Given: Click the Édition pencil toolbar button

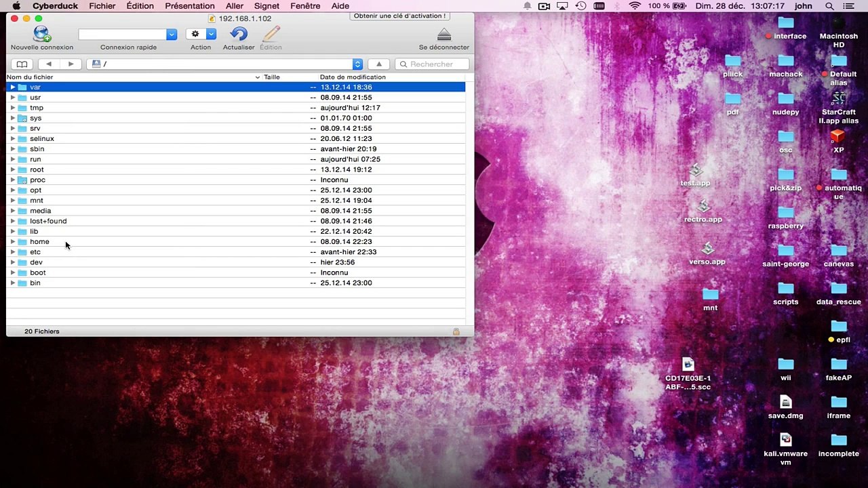Looking at the screenshot, I should (271, 34).
